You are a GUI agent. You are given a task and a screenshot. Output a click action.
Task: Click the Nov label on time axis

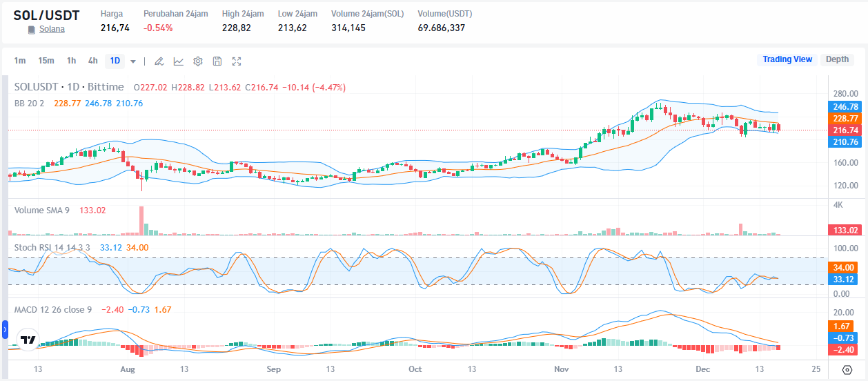point(562,370)
